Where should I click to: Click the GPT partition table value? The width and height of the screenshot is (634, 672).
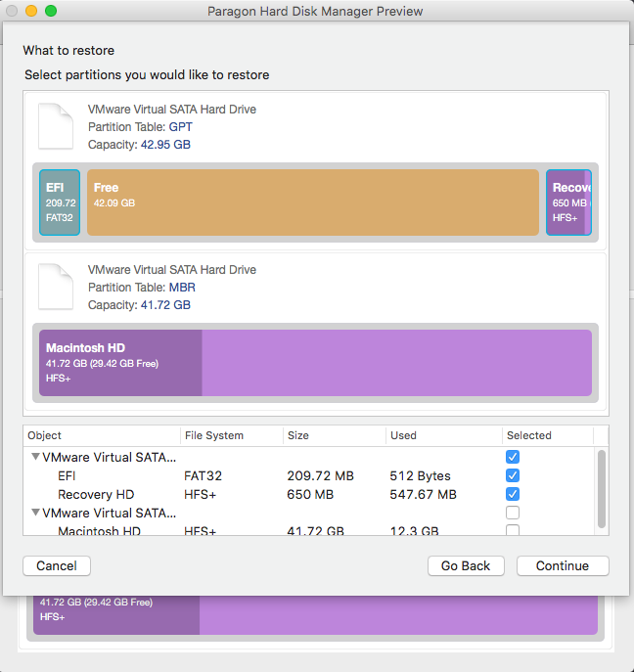[180, 127]
